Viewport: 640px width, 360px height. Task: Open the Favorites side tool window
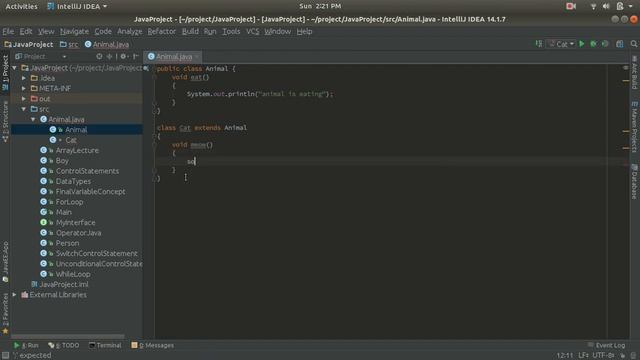pyautogui.click(x=5, y=313)
